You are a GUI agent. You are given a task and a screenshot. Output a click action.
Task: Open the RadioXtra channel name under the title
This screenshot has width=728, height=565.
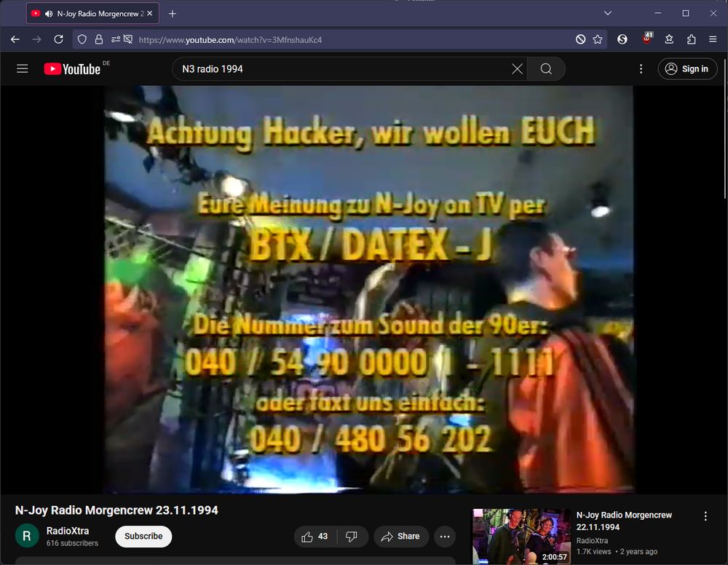pyautogui.click(x=67, y=531)
